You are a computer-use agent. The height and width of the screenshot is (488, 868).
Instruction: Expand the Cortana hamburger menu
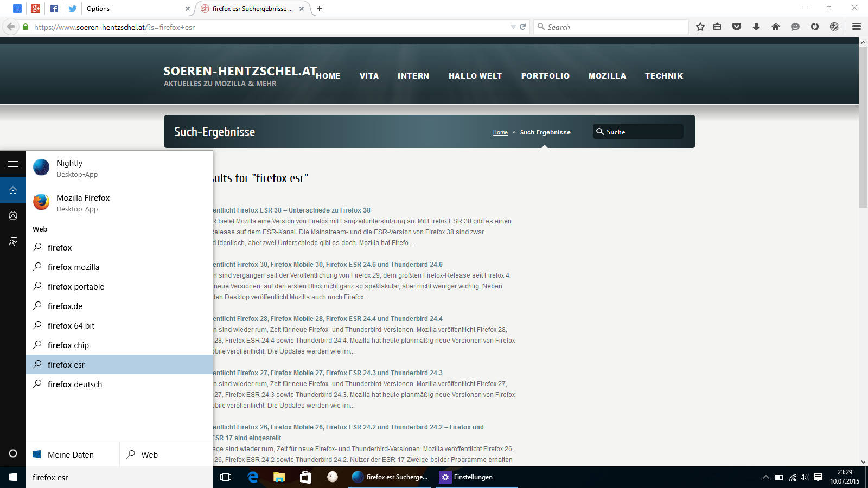(13, 164)
